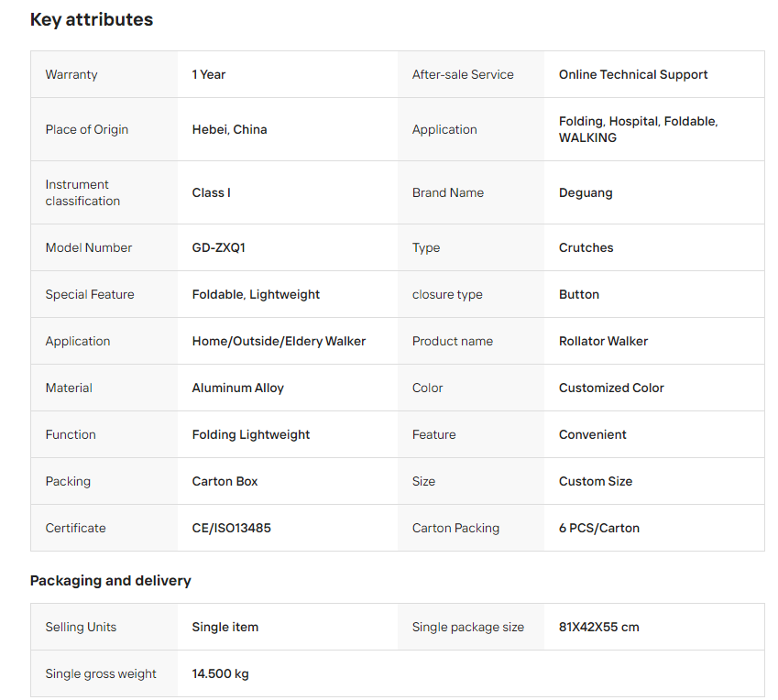The width and height of the screenshot is (778, 700).
Task: Click the brand name "Deguang"
Action: pyautogui.click(x=586, y=192)
